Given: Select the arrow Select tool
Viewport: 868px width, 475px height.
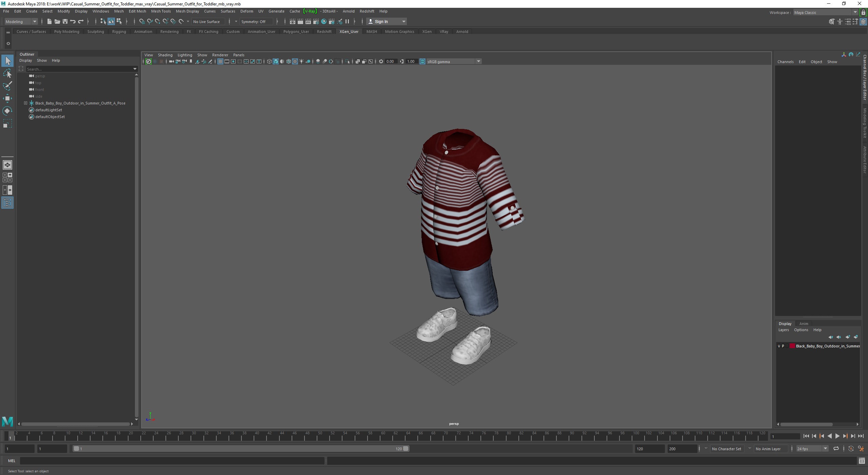Looking at the screenshot, I should (x=7, y=61).
